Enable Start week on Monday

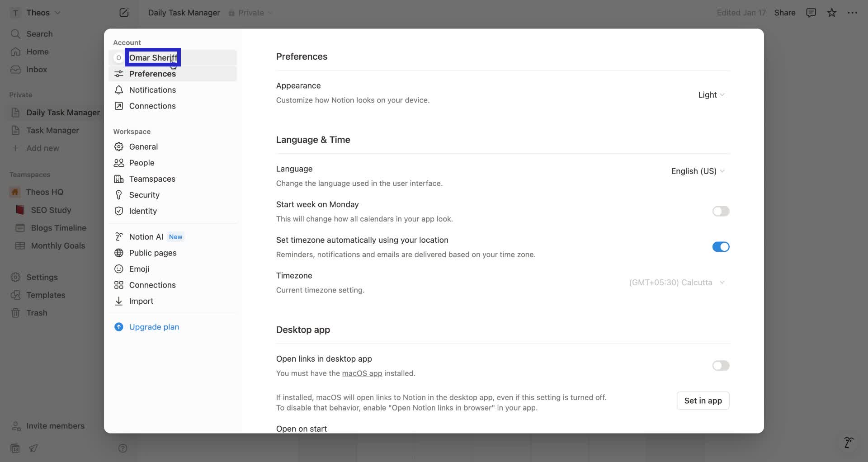click(721, 211)
